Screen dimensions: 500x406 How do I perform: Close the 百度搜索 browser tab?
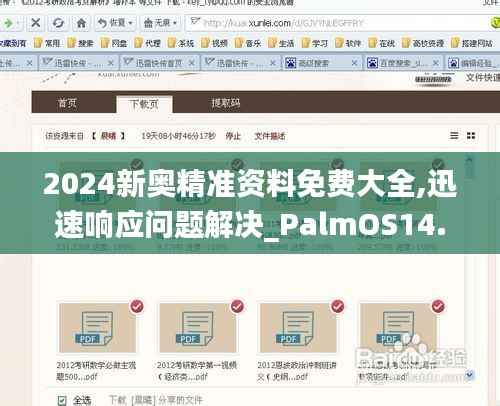pyautogui.click(x=436, y=63)
